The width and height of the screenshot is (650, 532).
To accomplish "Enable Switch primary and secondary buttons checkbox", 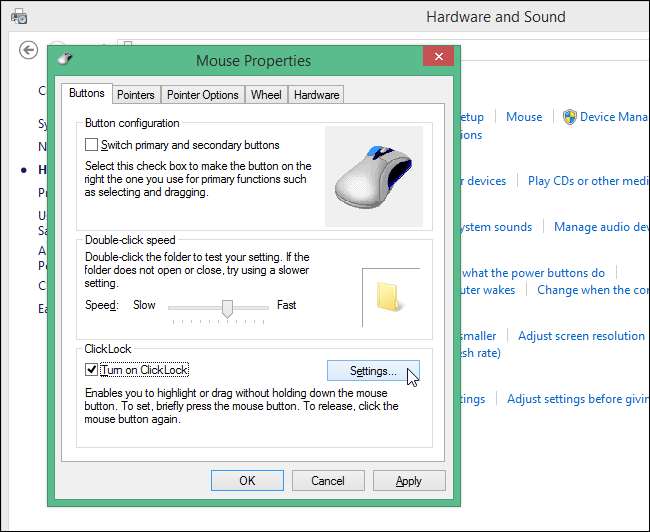I will pyautogui.click(x=92, y=145).
